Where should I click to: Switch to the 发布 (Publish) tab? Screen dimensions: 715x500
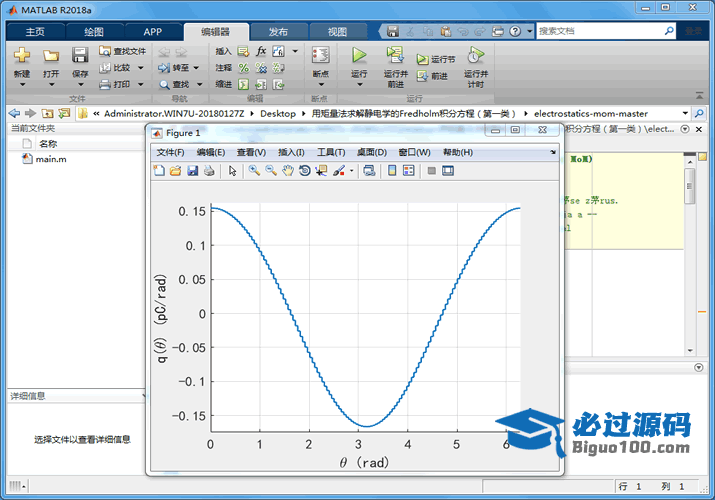(278, 31)
